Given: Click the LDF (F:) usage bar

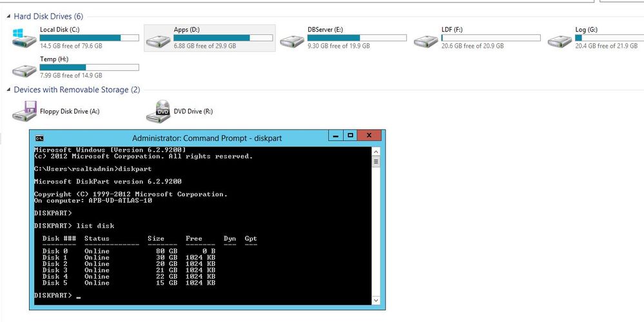Looking at the screenshot, I should 491,38.
